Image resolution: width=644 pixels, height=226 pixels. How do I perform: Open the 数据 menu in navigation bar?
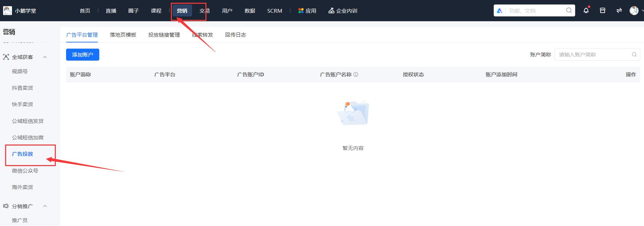pos(250,11)
